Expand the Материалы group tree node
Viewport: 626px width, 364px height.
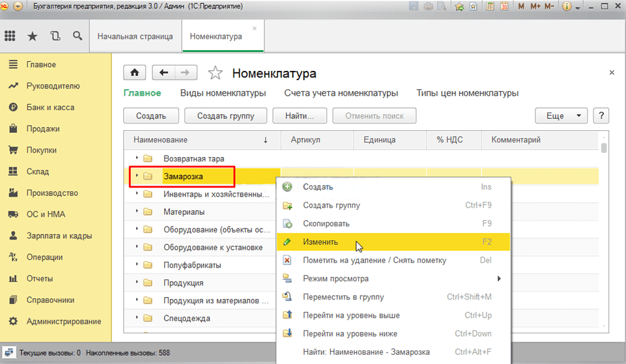click(x=137, y=212)
